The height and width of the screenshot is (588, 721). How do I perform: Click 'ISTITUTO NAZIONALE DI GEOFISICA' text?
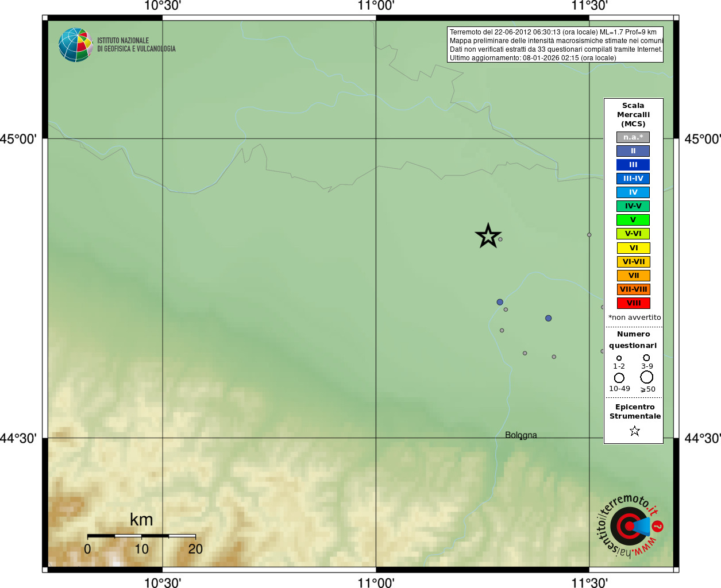(x=136, y=45)
